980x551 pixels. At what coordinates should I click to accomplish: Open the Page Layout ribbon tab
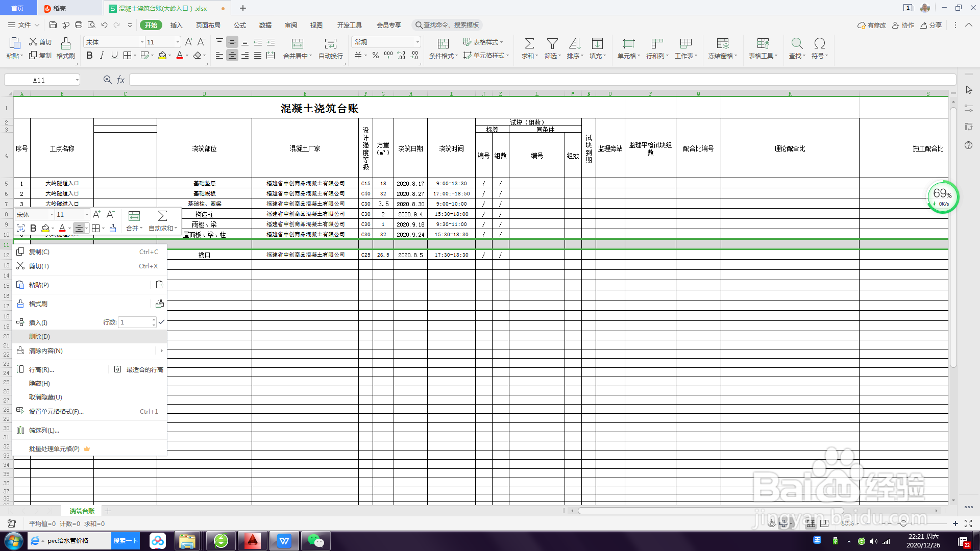click(208, 25)
